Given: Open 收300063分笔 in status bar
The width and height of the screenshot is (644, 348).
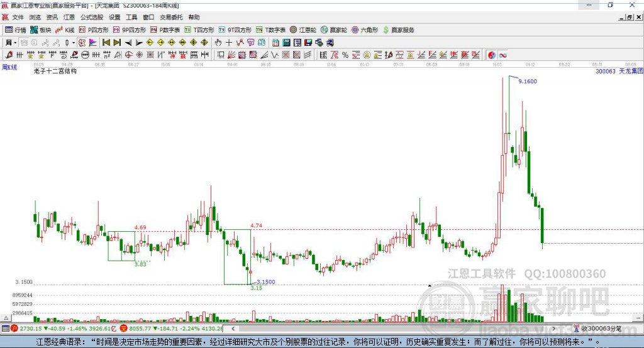Looking at the screenshot, I should click(x=597, y=329).
